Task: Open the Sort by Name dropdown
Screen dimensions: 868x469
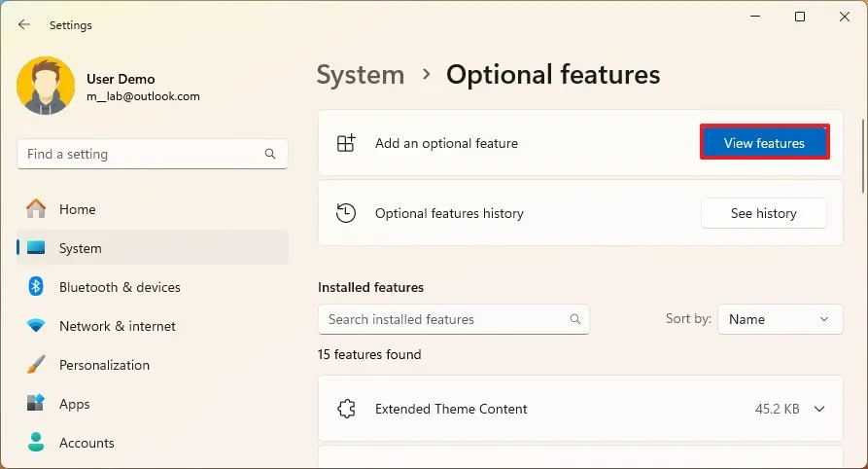Action: pyautogui.click(x=780, y=319)
